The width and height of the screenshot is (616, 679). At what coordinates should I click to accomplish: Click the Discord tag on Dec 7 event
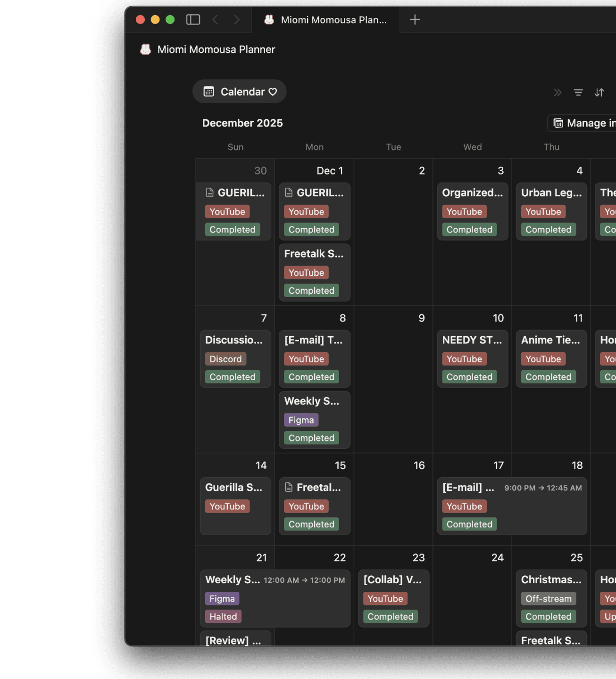(x=225, y=359)
